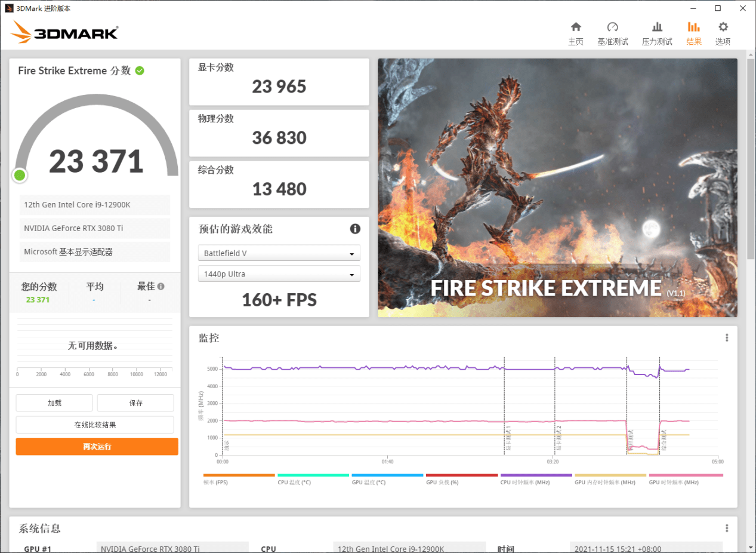The width and height of the screenshot is (756, 553).
Task: Open the Options gear icon
Action: point(723,27)
